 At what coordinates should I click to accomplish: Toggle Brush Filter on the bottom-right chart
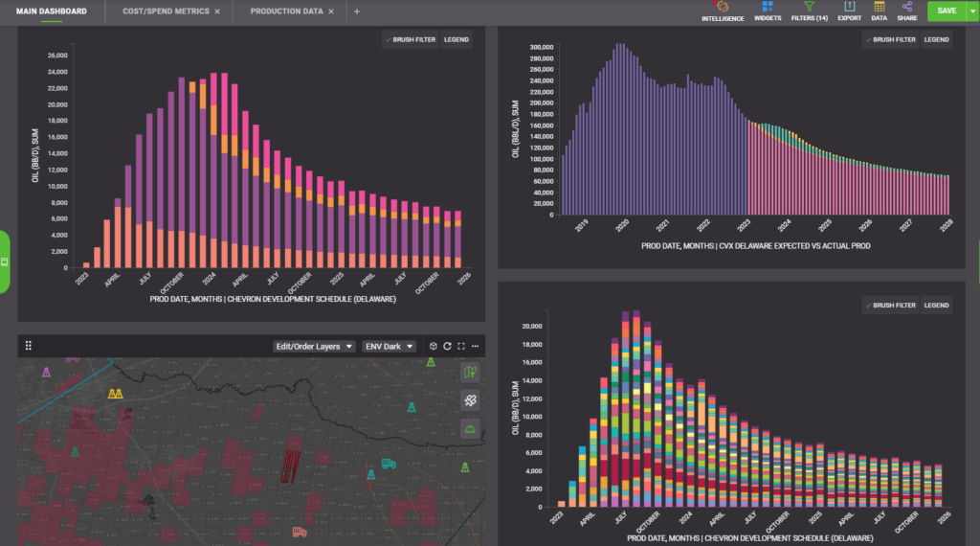tap(890, 306)
